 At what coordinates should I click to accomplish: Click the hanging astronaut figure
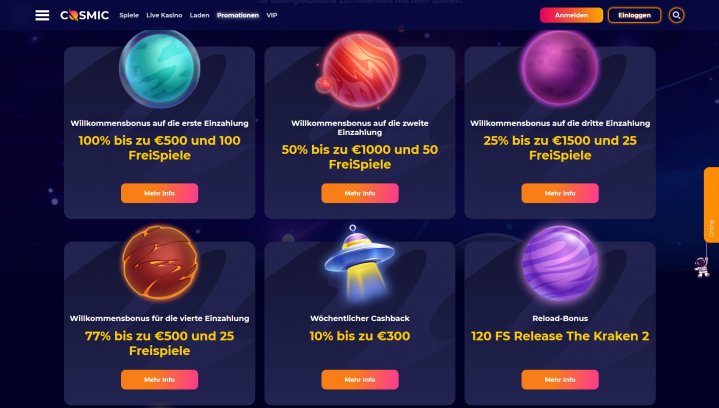702,267
